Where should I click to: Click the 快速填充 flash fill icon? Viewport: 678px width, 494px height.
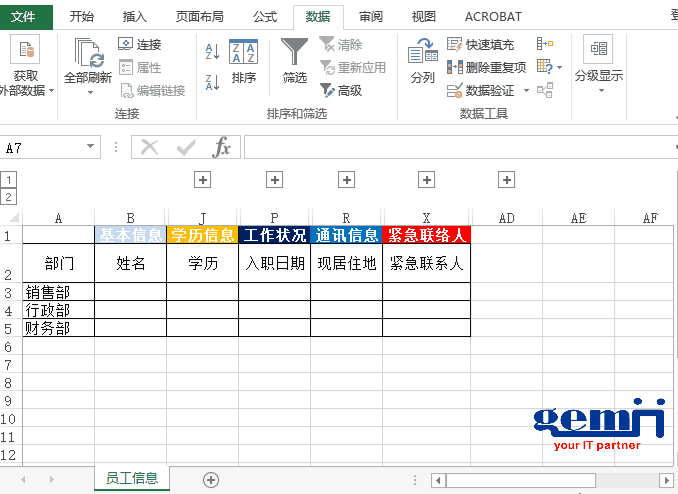tap(454, 44)
